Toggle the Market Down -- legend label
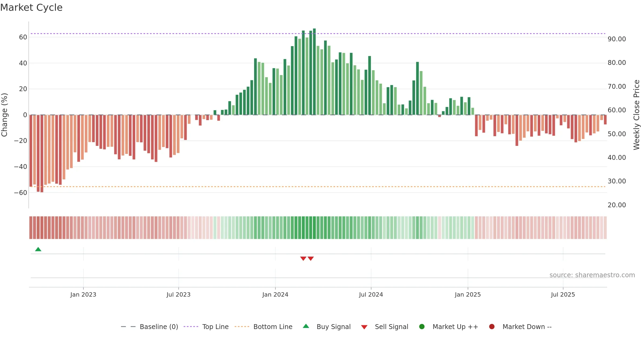 pyautogui.click(x=527, y=327)
